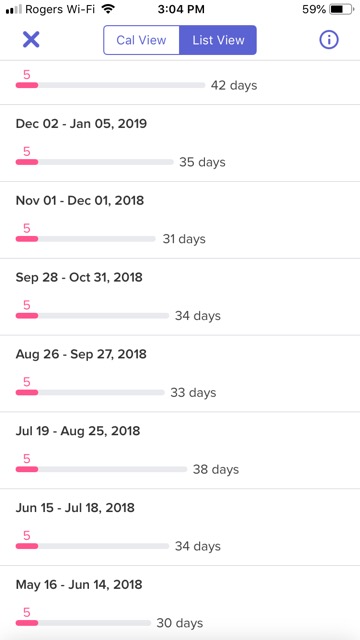Open the Dec 02 - Jan 05, 2019 cycle
360x640 pixels.
(180, 143)
